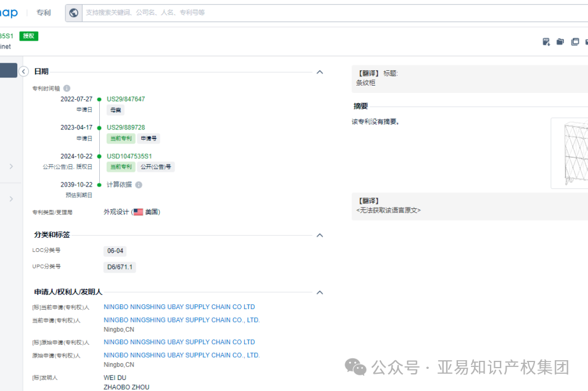588x391 pixels.
Task: Click the copy-window icon in the top toolbar
Action: coord(575,41)
